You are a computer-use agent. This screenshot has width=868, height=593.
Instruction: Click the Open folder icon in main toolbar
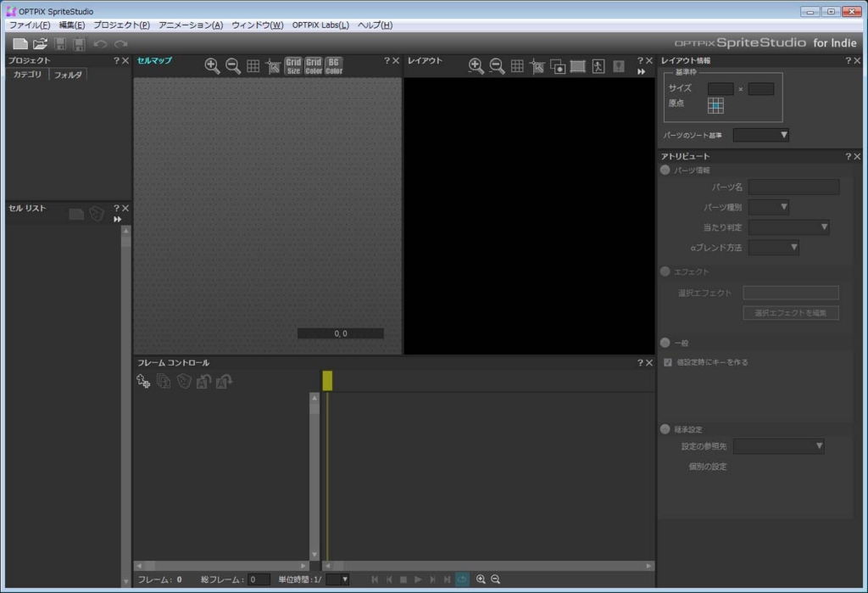click(40, 43)
